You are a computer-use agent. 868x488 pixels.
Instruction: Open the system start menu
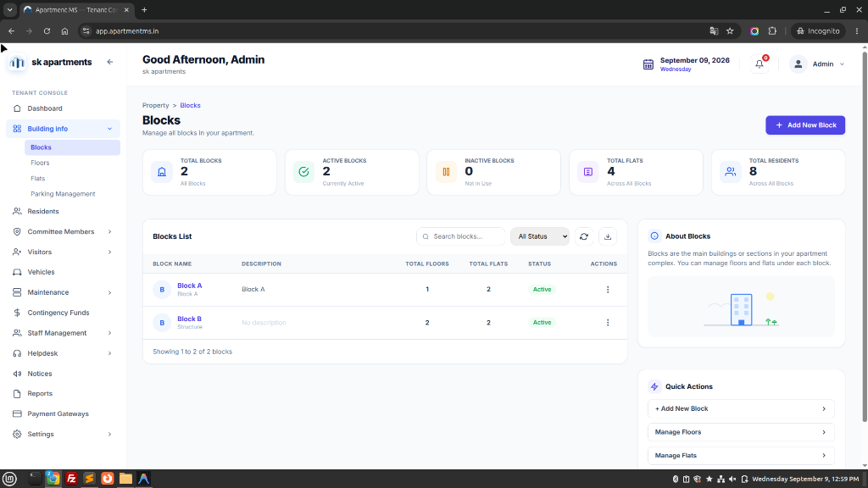pos(9,479)
